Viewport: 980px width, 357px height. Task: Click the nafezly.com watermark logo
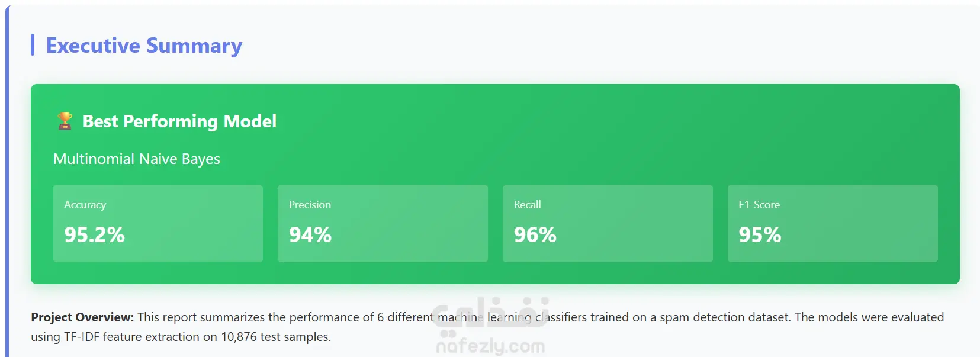[491, 326]
